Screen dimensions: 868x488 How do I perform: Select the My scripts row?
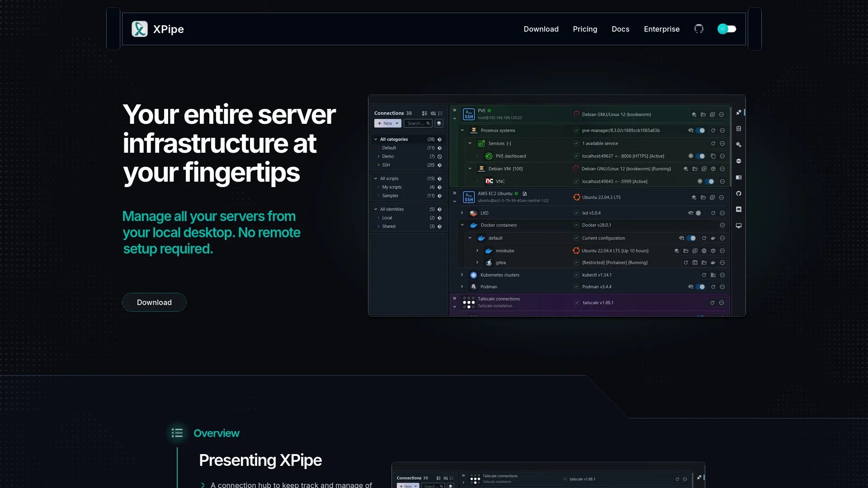point(409,187)
